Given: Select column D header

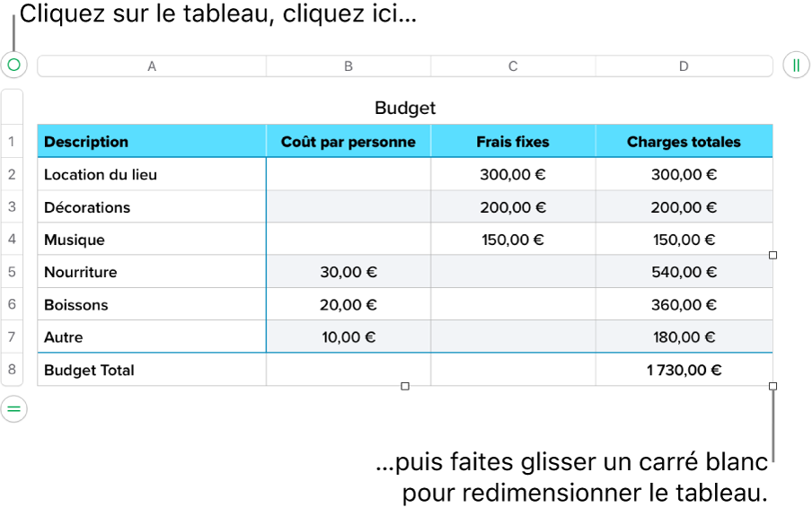Looking at the screenshot, I should tap(684, 66).
